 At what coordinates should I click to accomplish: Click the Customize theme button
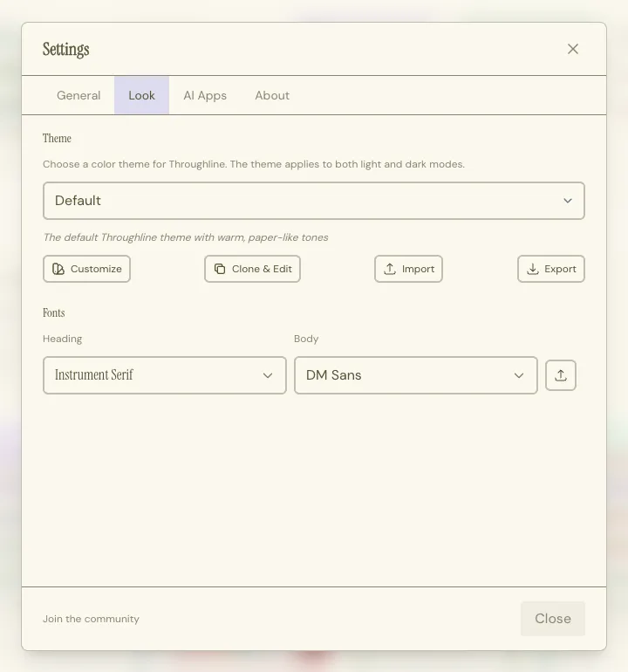[86, 269]
